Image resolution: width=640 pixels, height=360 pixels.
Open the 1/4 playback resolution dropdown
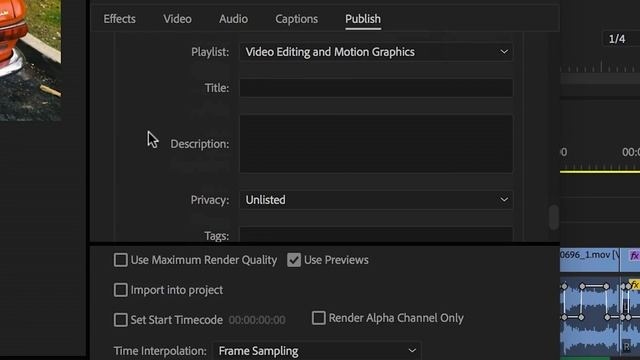[x=621, y=39]
